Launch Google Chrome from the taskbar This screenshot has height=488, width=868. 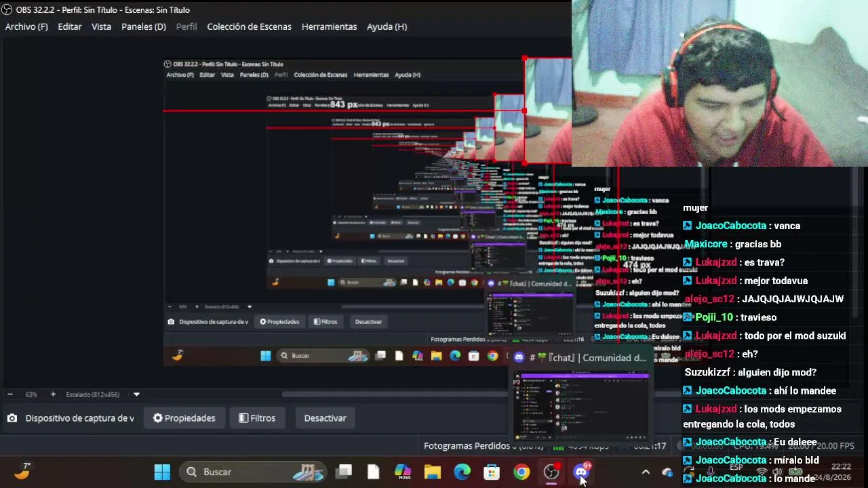[x=521, y=472]
